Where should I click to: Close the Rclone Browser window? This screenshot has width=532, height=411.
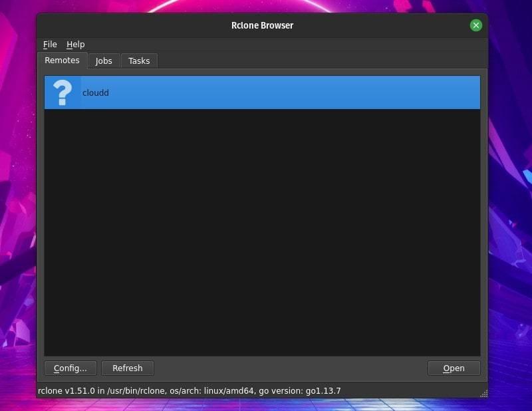pos(475,25)
